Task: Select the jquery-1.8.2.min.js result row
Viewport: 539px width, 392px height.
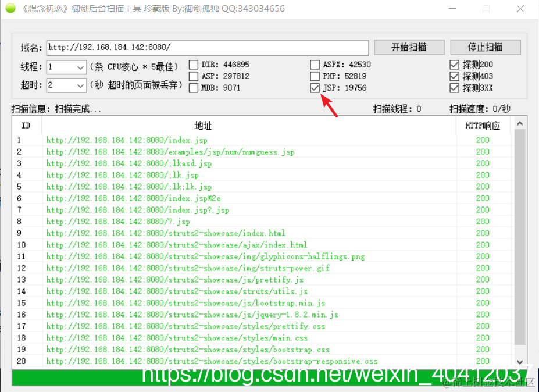Action: coord(263,314)
